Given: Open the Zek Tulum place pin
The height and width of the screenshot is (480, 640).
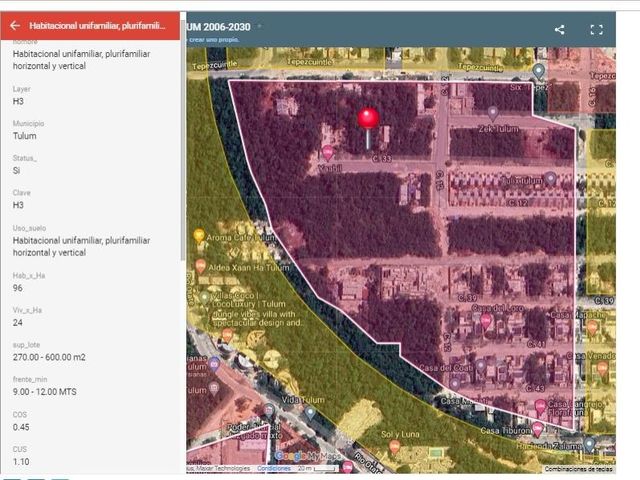Looking at the screenshot, I should coord(493,113).
